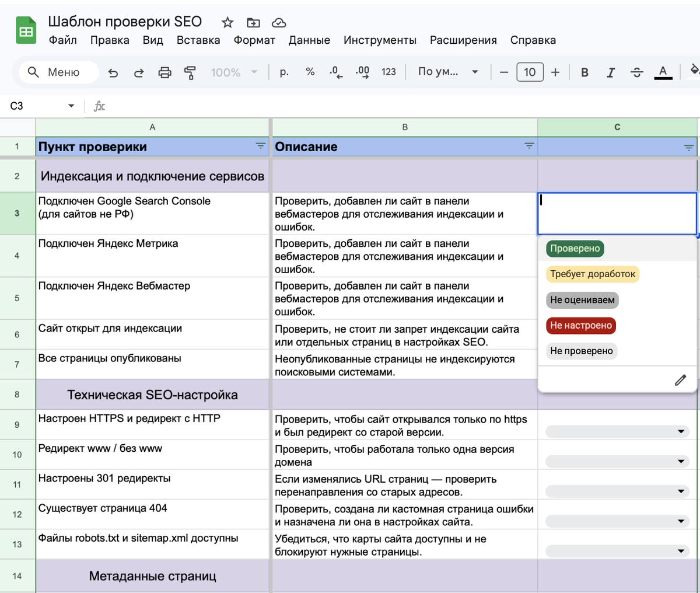Select the Требует доработок option

tap(593, 274)
